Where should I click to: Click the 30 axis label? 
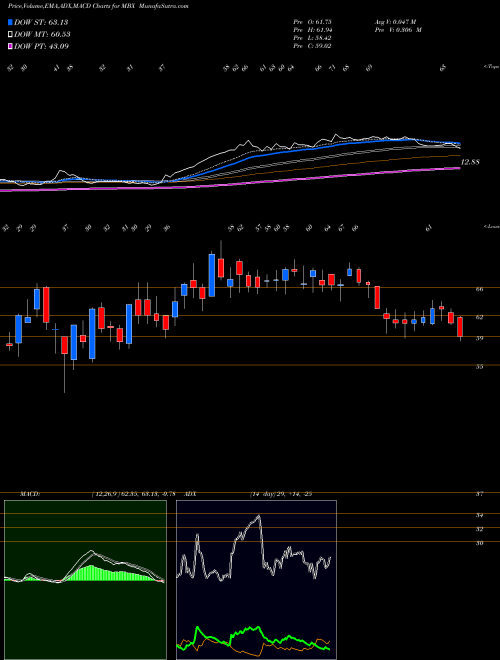tap(479, 543)
